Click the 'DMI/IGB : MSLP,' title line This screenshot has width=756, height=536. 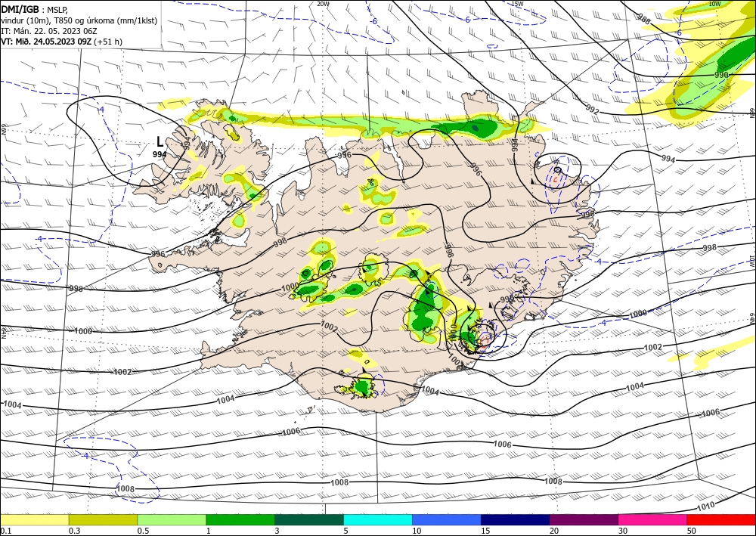(x=34, y=9)
